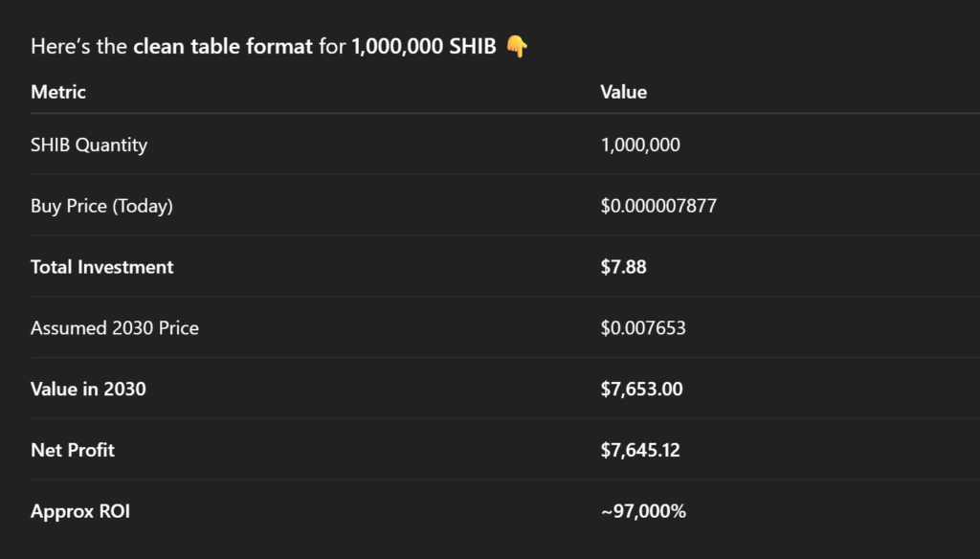Select the $0.000007877 buy price value
Viewport: 980px width, 559px height.
[x=658, y=206]
